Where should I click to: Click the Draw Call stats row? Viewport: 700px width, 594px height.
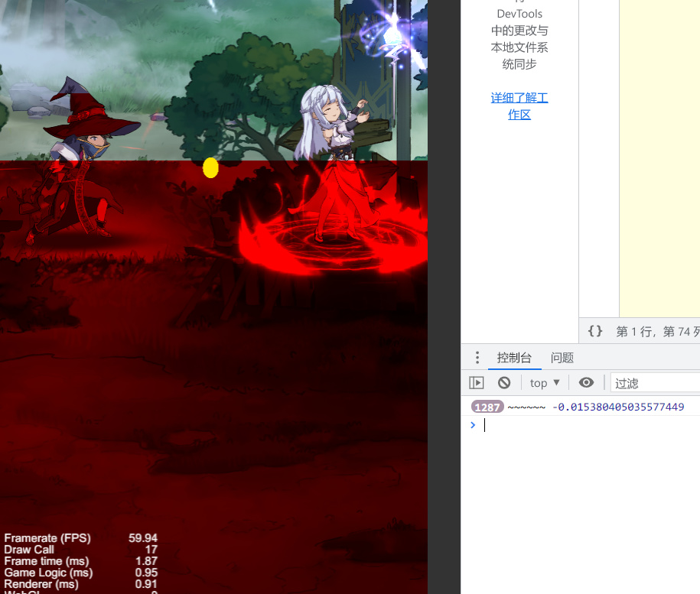click(x=81, y=550)
